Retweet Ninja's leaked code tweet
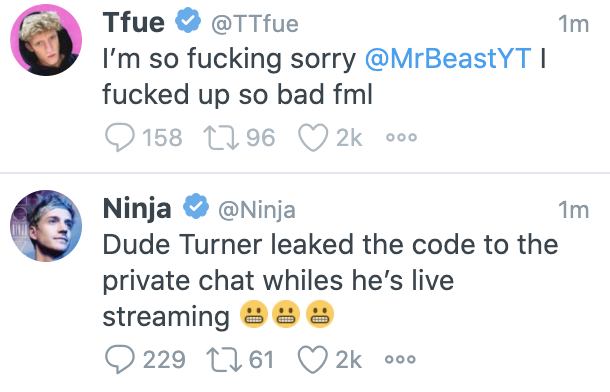The image size is (610, 392). [223, 360]
